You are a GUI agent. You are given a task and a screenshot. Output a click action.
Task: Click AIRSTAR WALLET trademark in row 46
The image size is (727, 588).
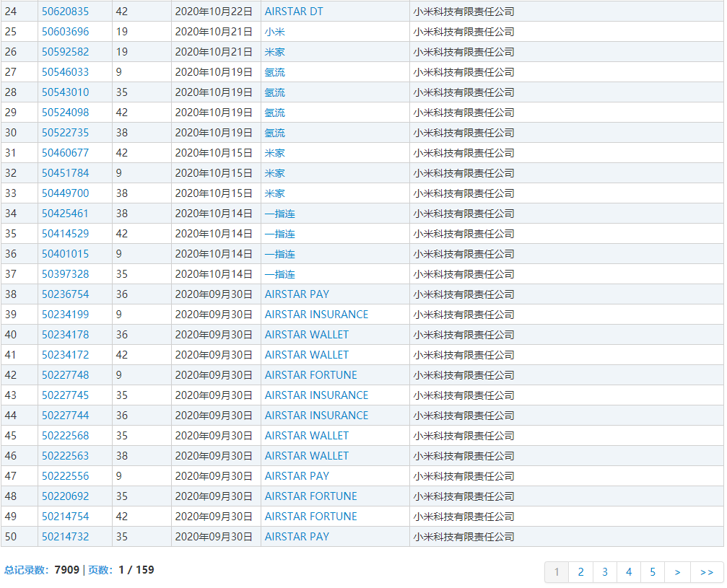pos(307,456)
